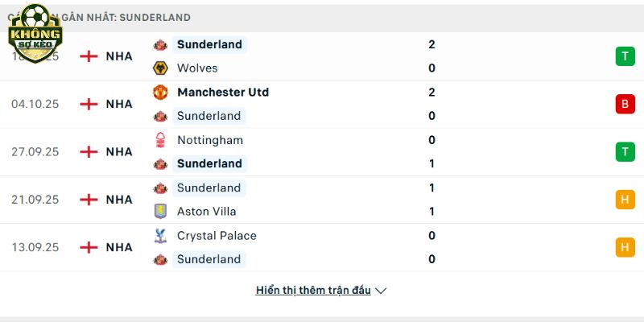Open the Wolves team name link
This screenshot has height=322, width=644.
click(x=197, y=68)
